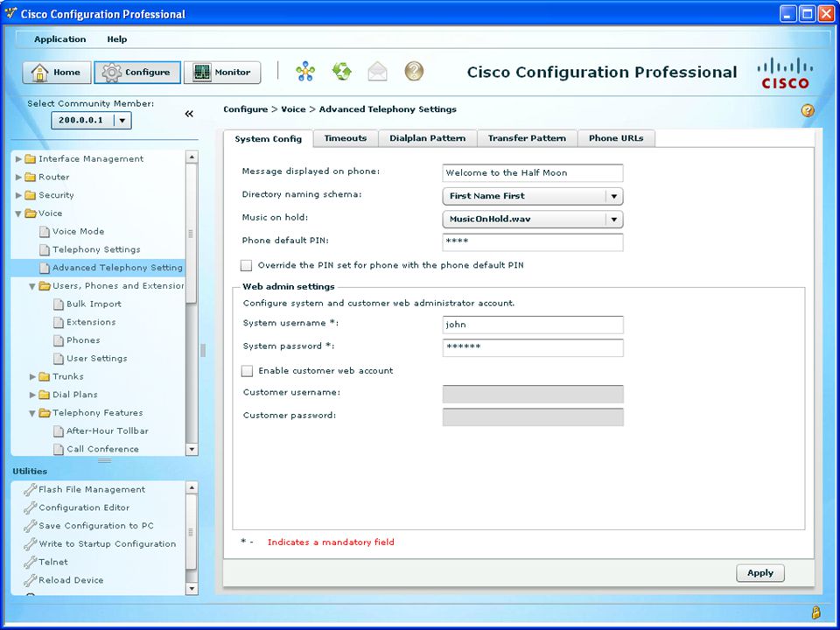Enable override PIN with phone default PIN
The height and width of the screenshot is (630, 840).
pos(247,265)
